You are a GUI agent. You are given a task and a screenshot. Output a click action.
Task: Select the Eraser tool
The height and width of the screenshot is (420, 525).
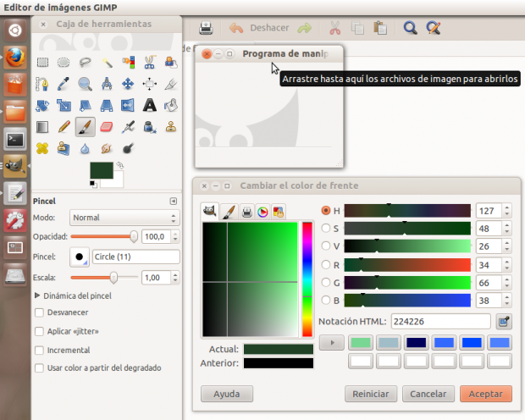106,127
